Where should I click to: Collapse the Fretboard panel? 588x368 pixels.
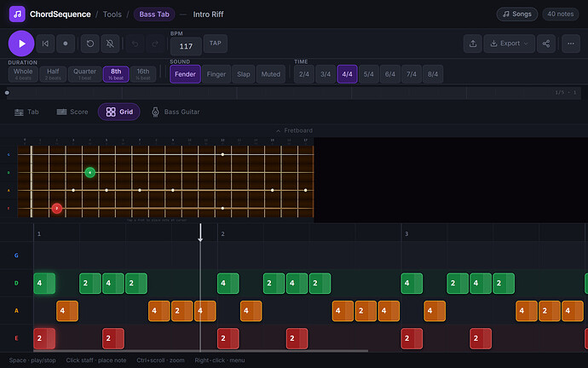294,130
